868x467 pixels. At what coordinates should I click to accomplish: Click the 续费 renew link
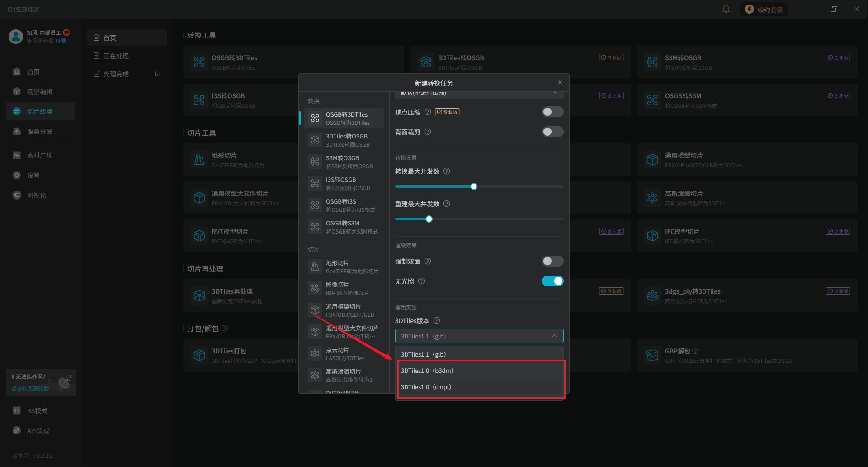coord(61,41)
